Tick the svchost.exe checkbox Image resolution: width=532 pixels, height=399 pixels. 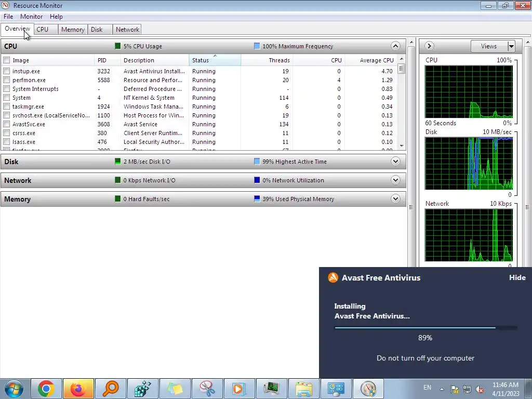(x=6, y=115)
